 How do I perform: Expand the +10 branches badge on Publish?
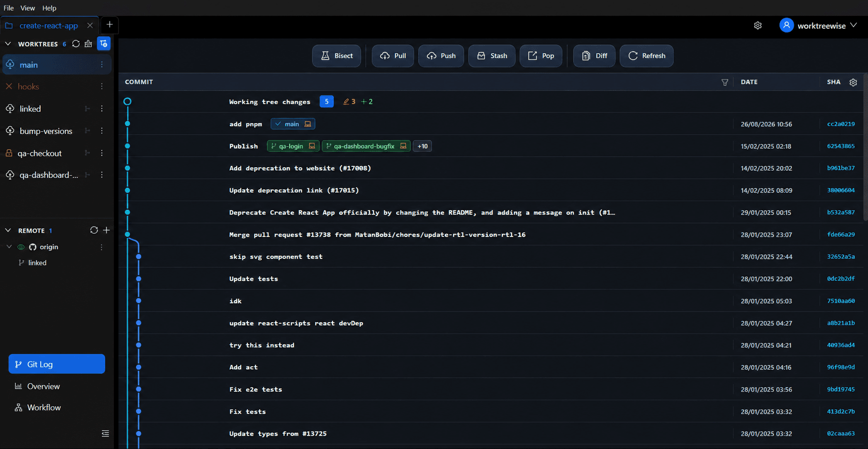click(x=422, y=146)
